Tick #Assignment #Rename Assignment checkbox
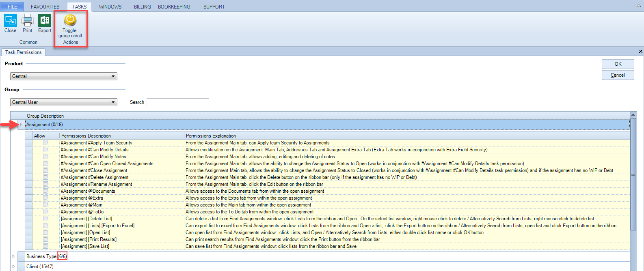The width and height of the screenshot is (644, 271). point(46,184)
